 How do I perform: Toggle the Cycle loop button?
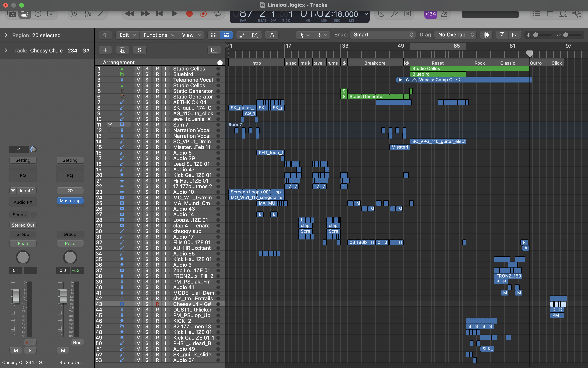(x=217, y=14)
